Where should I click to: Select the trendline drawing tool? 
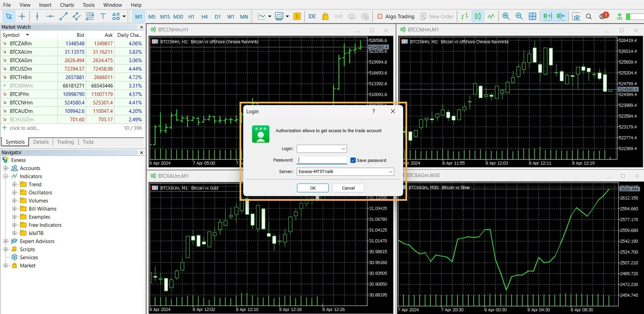pyautogui.click(x=64, y=16)
